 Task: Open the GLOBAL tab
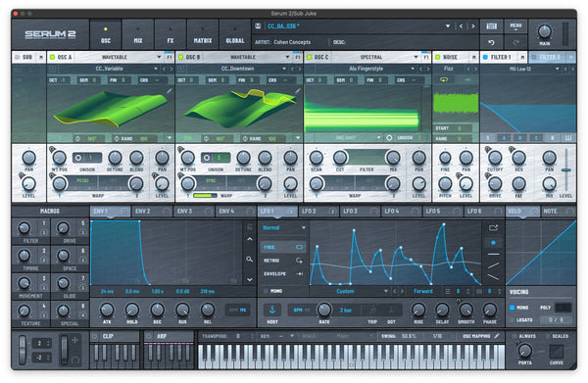(x=235, y=35)
